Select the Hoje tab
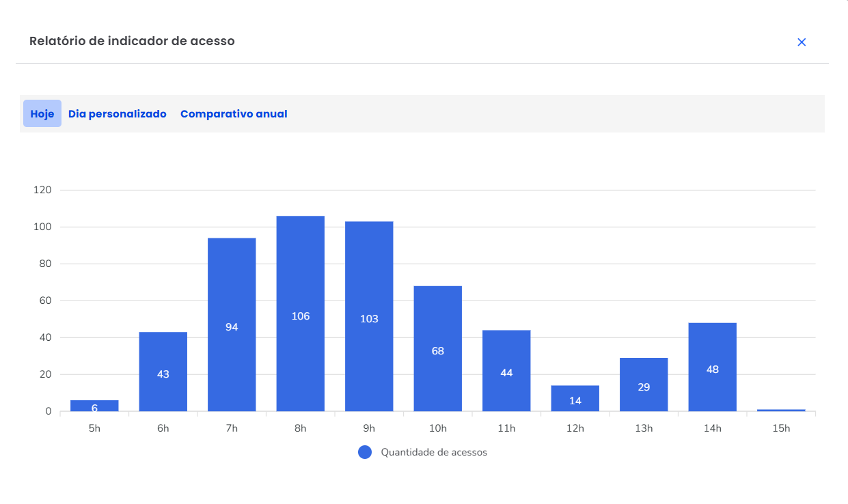The height and width of the screenshot is (504, 848). [x=42, y=114]
